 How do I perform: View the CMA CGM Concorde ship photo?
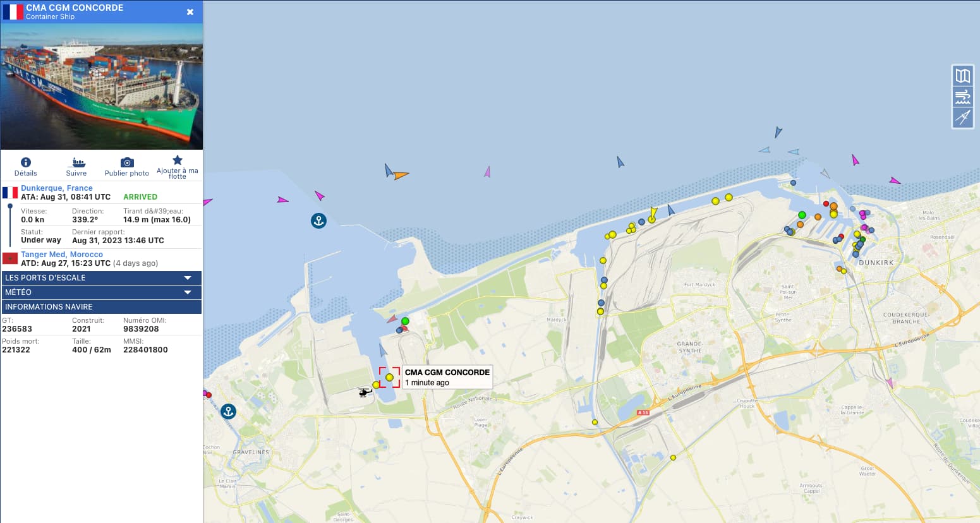click(102, 87)
